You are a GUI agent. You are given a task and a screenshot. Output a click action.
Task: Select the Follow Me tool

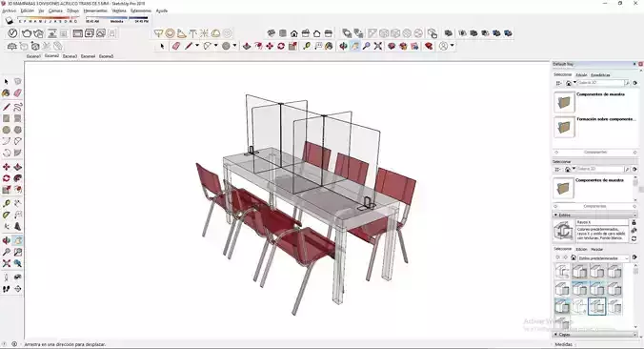click(x=18, y=178)
